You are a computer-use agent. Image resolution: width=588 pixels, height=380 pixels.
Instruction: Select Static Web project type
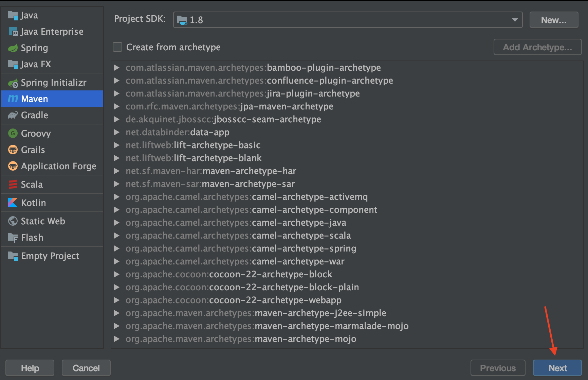[52, 221]
